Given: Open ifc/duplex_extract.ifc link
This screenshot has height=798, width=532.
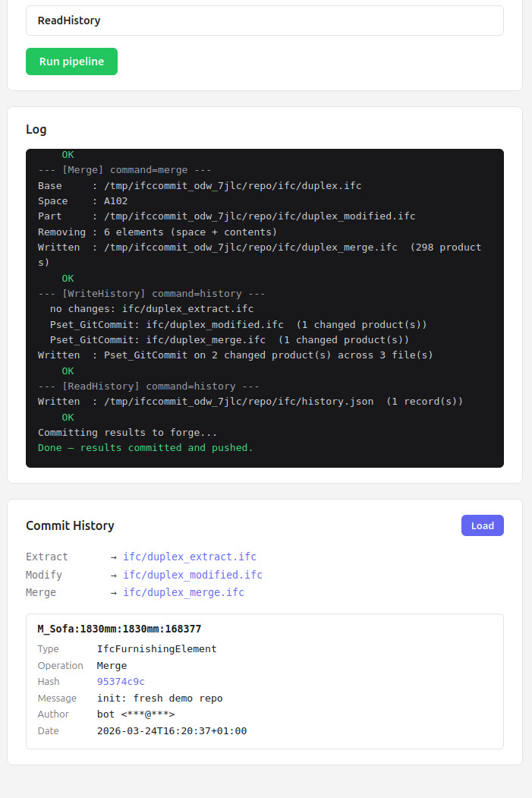Looking at the screenshot, I should [x=190, y=557].
